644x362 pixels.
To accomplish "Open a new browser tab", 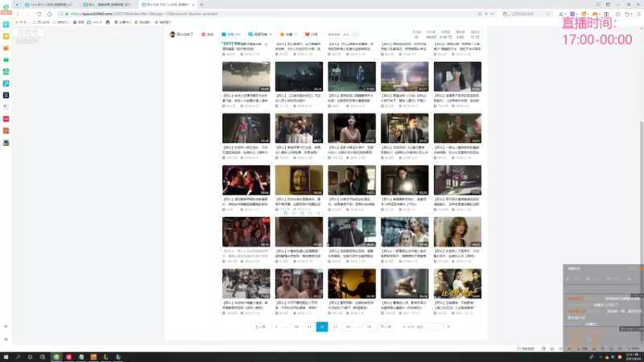I will pyautogui.click(x=202, y=5).
